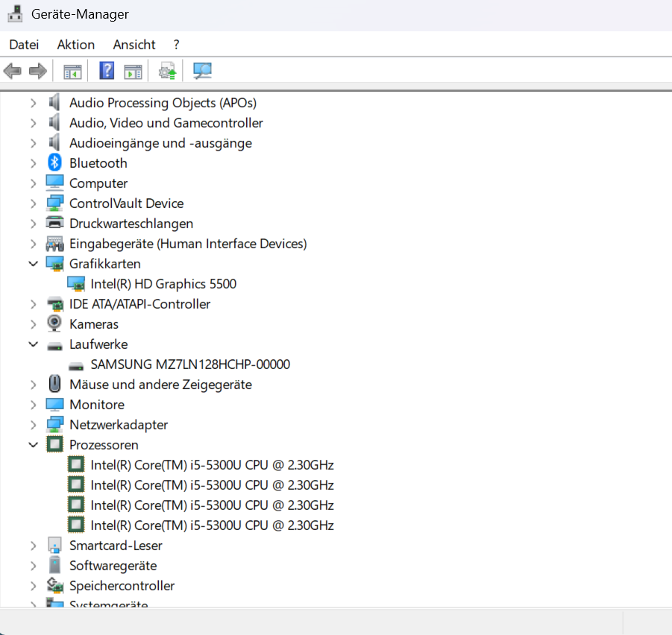
Task: Expand ControlVault Device node
Action: tap(34, 203)
